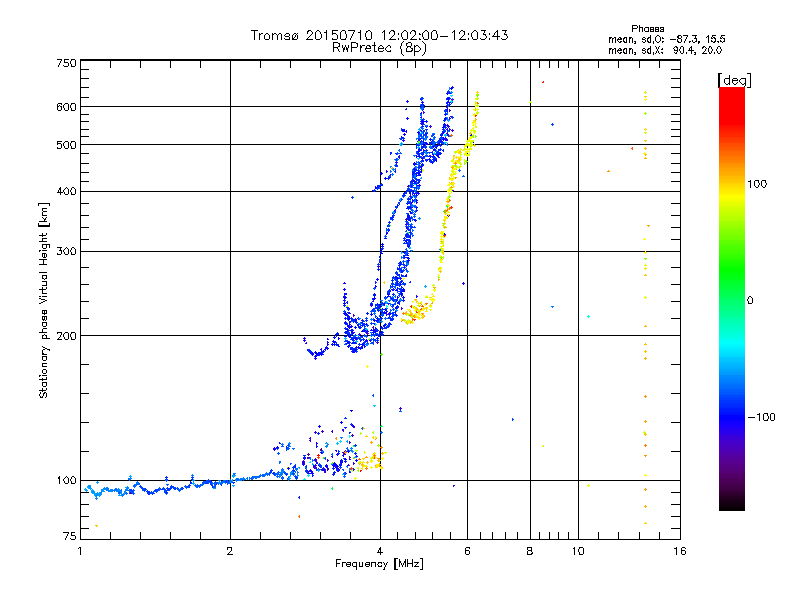The height and width of the screenshot is (600, 800).
Task: Click the x-axis tick label '2'
Action: pyautogui.click(x=230, y=551)
